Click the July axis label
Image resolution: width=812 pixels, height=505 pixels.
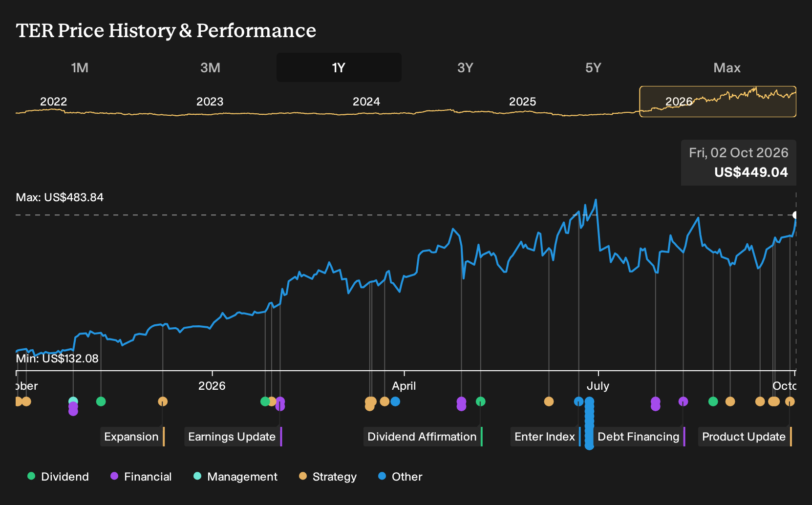point(598,386)
